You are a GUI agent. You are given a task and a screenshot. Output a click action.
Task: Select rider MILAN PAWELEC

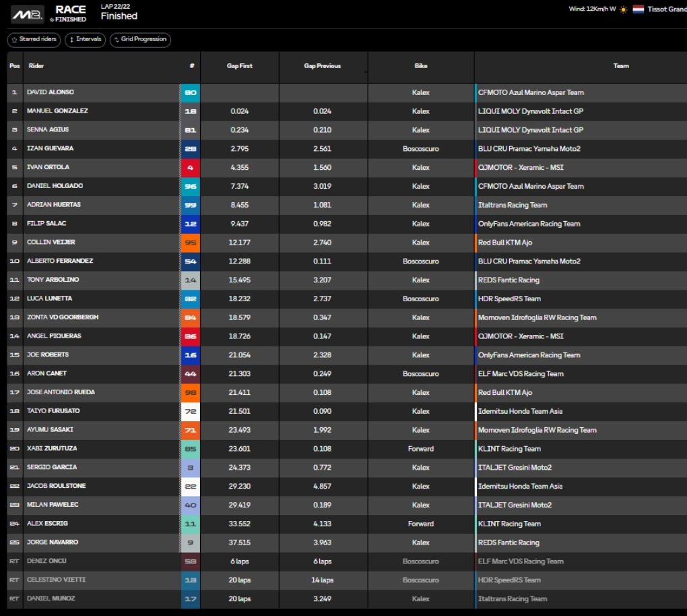pyautogui.click(x=53, y=505)
